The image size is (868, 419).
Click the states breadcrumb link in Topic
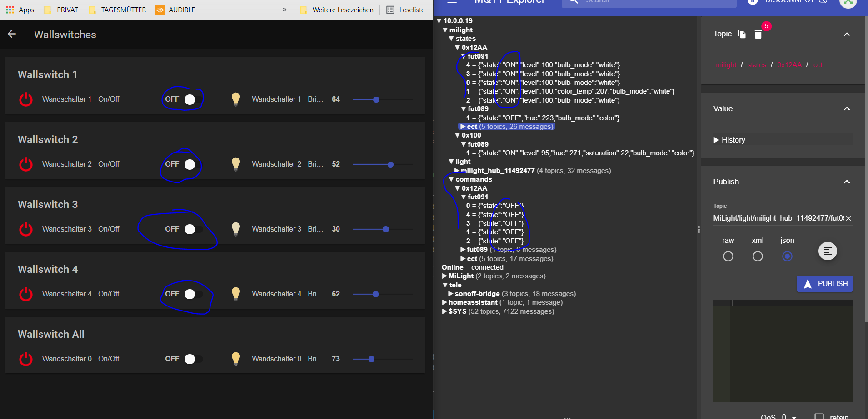757,65
